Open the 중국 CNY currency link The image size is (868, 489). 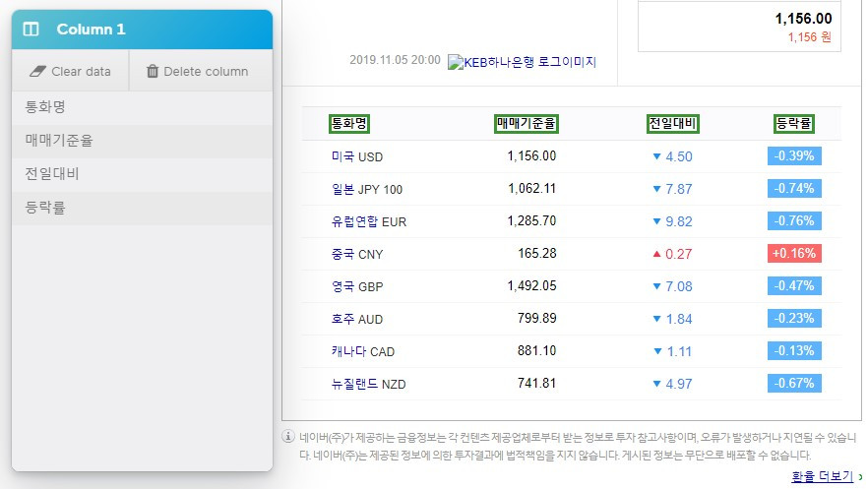click(x=357, y=255)
